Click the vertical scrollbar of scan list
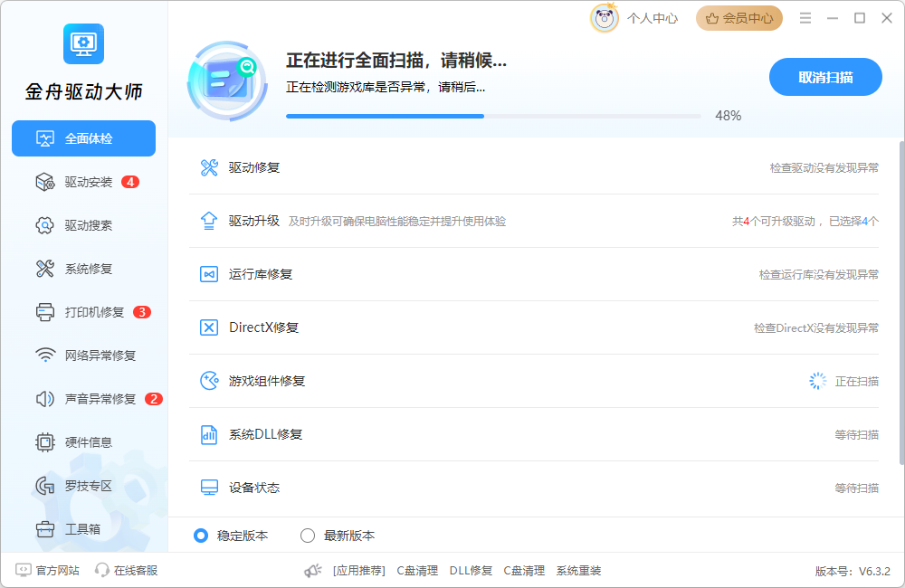This screenshot has height=588, width=905. 901,302
